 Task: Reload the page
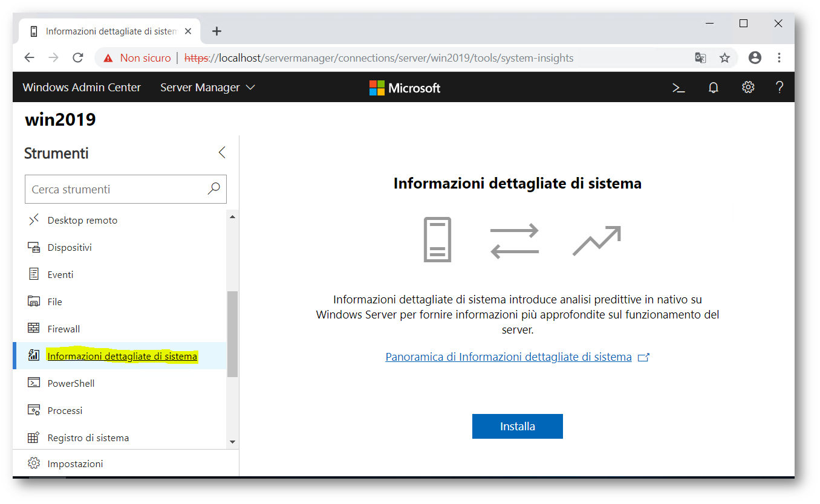[x=77, y=58]
